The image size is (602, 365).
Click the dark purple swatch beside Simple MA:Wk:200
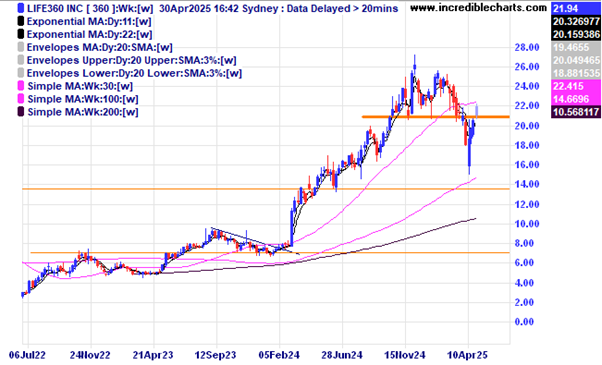pos(21,112)
